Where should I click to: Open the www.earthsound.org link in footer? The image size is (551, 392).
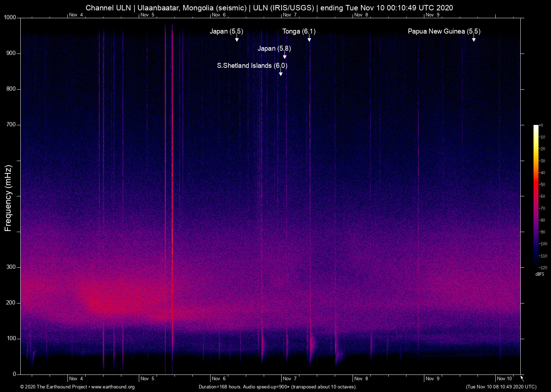[x=113, y=387]
